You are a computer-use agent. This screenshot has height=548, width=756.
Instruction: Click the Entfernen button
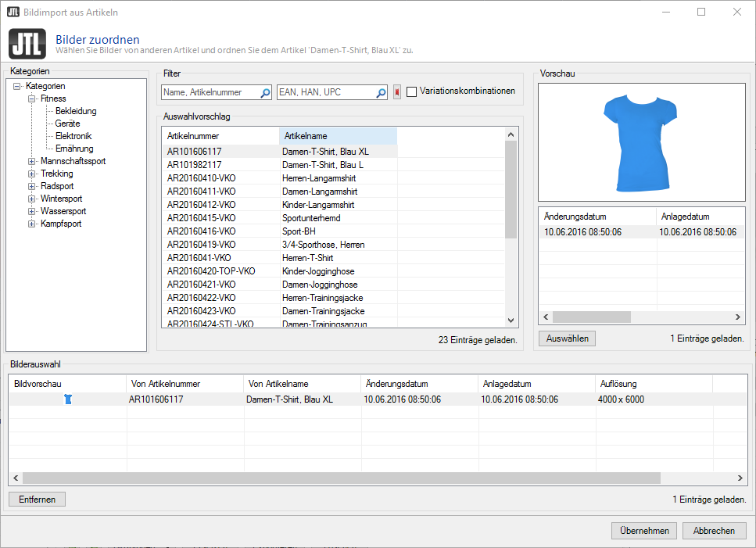(x=37, y=499)
